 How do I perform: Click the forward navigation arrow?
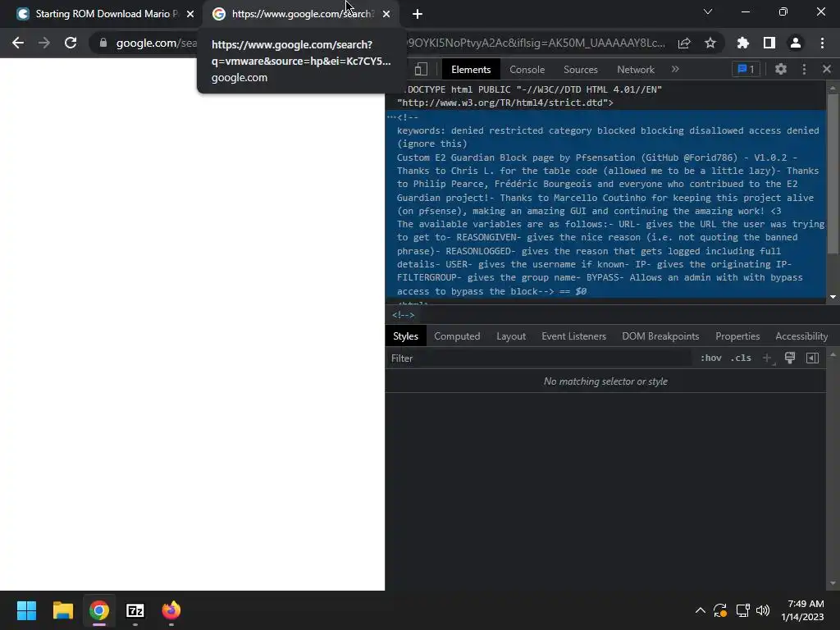(44, 43)
